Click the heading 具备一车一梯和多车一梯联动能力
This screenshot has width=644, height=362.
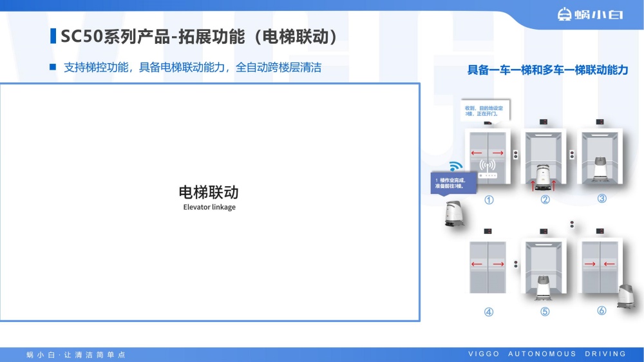pos(547,70)
